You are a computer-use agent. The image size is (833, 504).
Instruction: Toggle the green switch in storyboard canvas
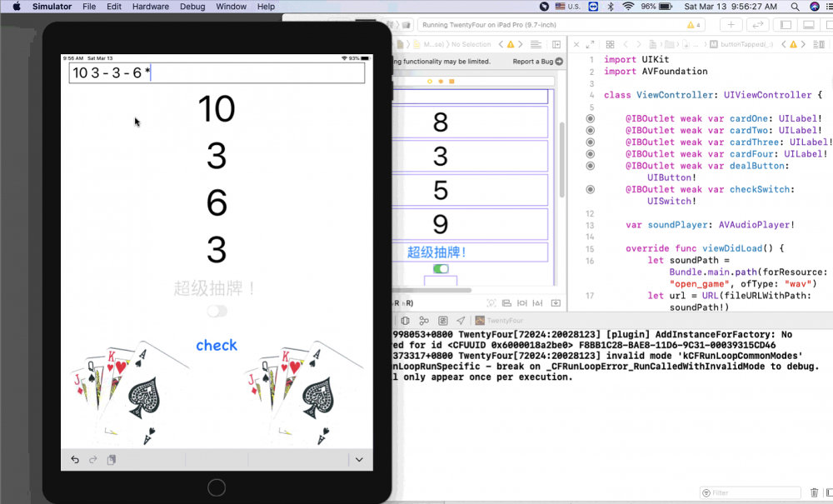click(441, 268)
